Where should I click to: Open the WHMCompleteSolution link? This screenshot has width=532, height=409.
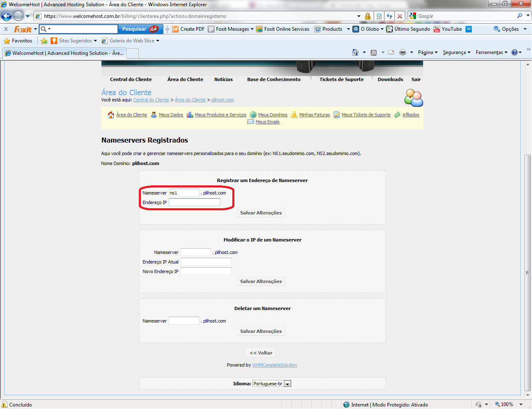274,365
